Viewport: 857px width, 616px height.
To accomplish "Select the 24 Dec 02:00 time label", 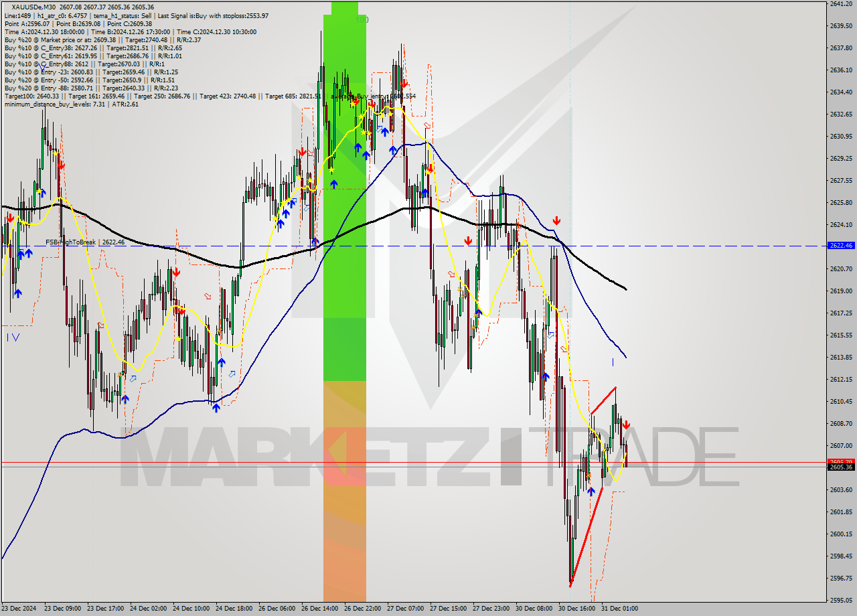I will click(149, 609).
